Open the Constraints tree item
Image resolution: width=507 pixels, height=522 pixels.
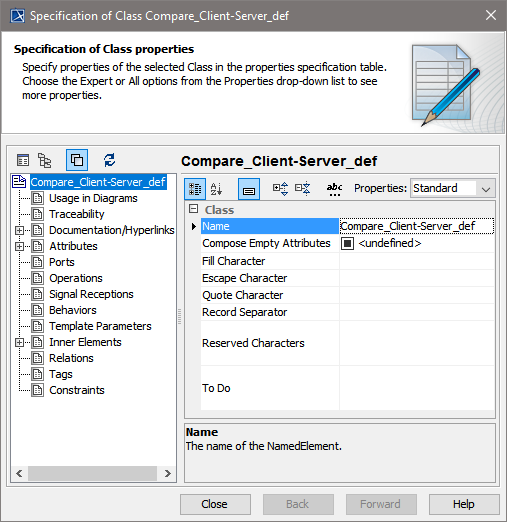[x=77, y=390]
